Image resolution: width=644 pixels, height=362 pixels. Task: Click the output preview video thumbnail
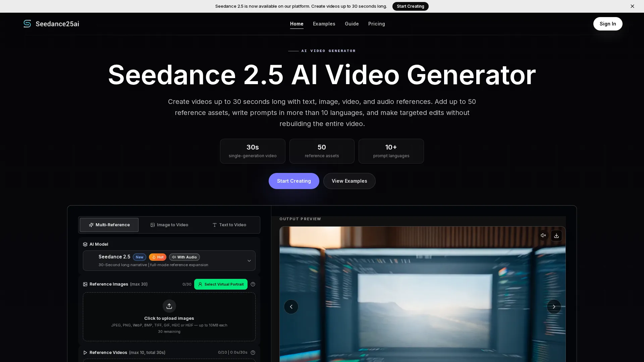pyautogui.click(x=423, y=294)
